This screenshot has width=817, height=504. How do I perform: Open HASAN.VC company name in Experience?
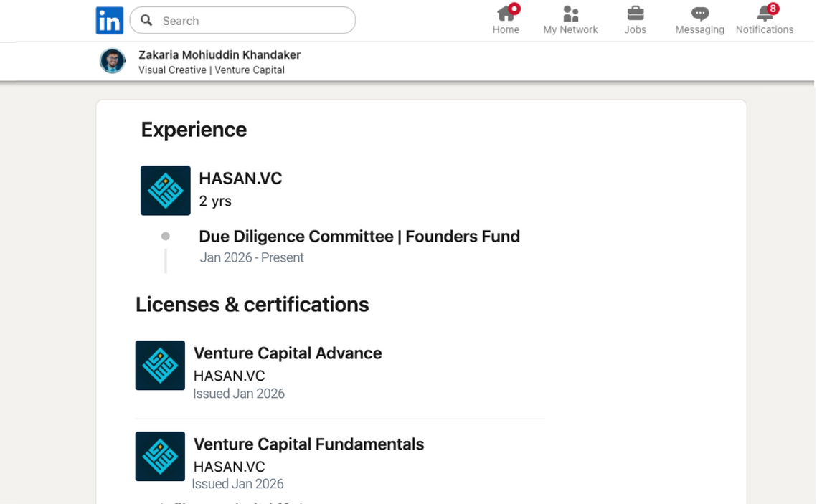[x=240, y=179]
